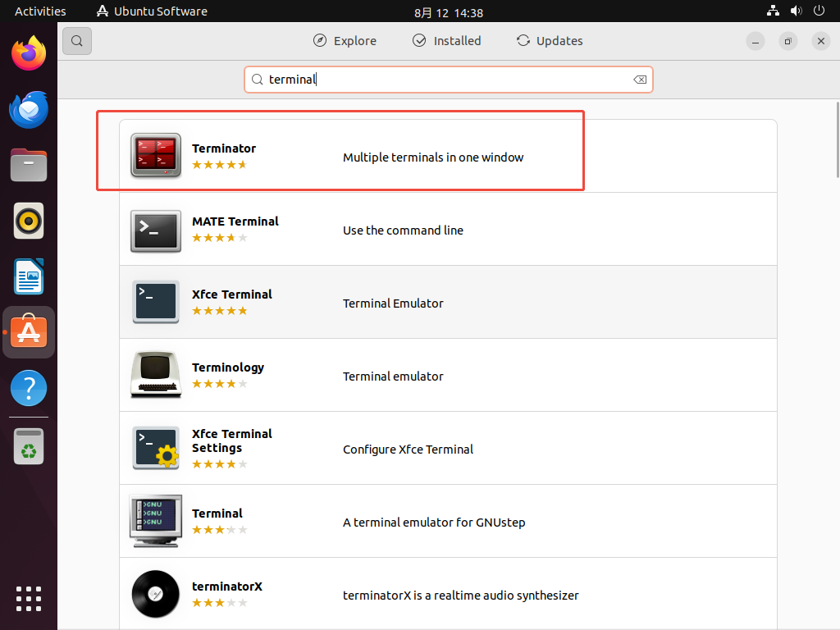Click 'terminatorX is a realtime audio synthesizer'
The image size is (840, 630).
tap(461, 596)
